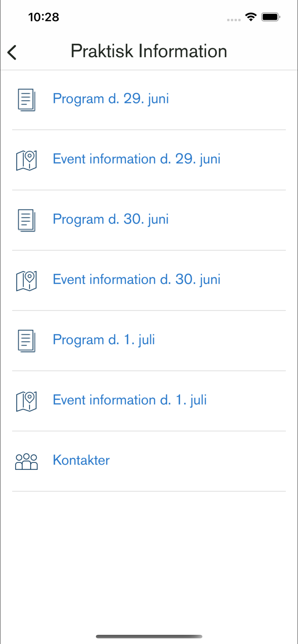Click the program sheet icon beside Program d. 1. juli
298x644 pixels.
[x=26, y=340]
